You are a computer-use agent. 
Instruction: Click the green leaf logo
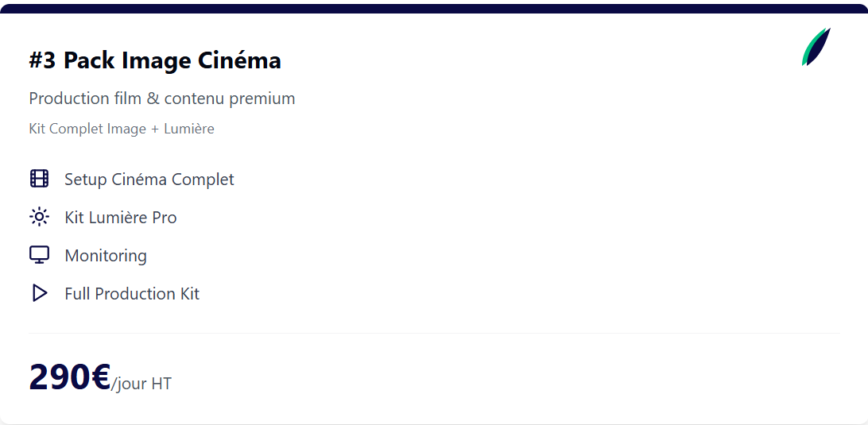tap(816, 47)
